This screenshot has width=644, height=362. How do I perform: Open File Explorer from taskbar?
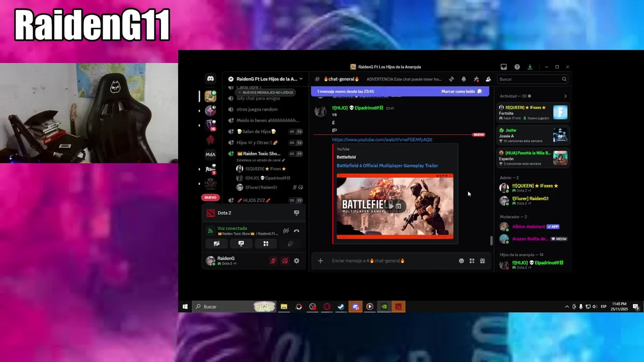coord(284,307)
